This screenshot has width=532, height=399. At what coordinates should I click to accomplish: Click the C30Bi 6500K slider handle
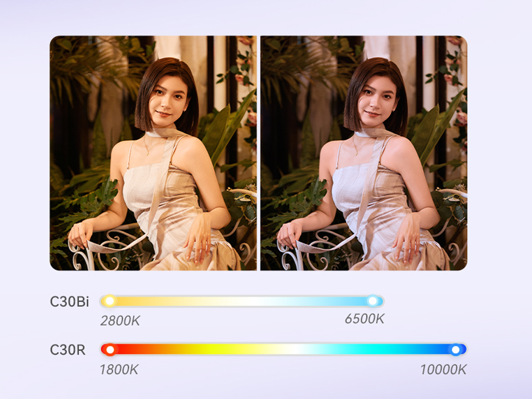(x=373, y=301)
